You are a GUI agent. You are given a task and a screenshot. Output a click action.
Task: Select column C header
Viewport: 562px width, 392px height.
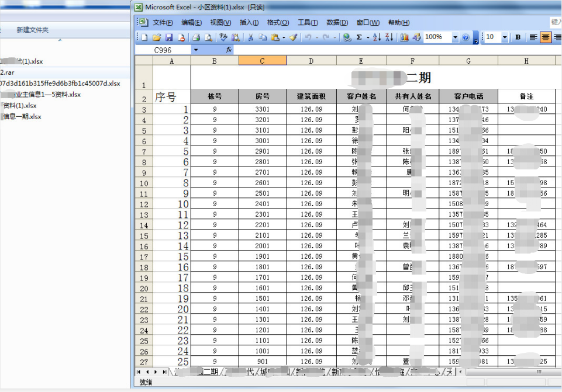262,61
